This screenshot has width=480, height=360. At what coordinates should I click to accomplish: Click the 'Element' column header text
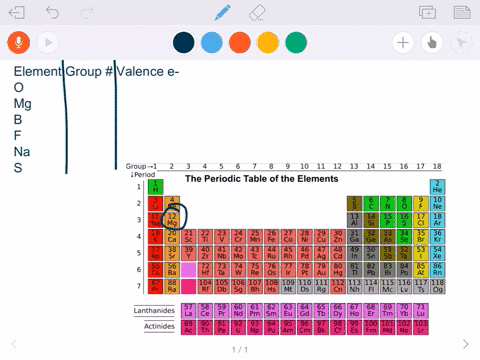[x=37, y=71]
